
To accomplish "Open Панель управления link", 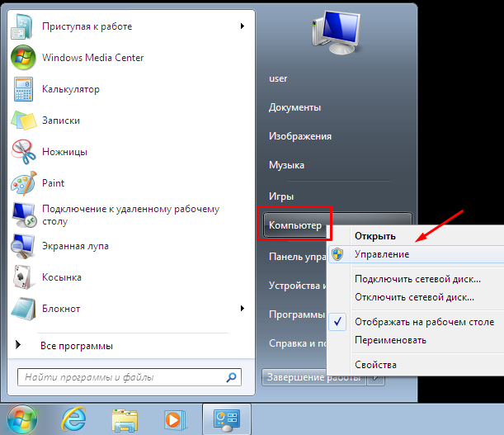I will click(x=298, y=257).
